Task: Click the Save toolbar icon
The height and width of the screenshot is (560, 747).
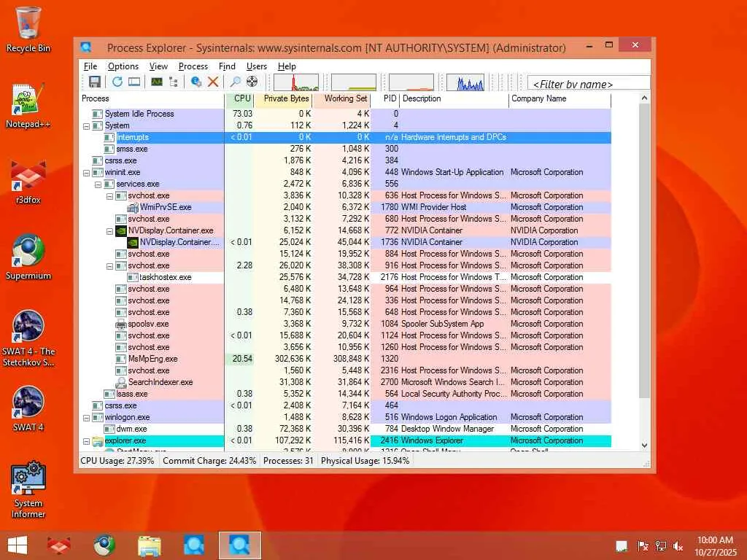Action: pos(94,82)
